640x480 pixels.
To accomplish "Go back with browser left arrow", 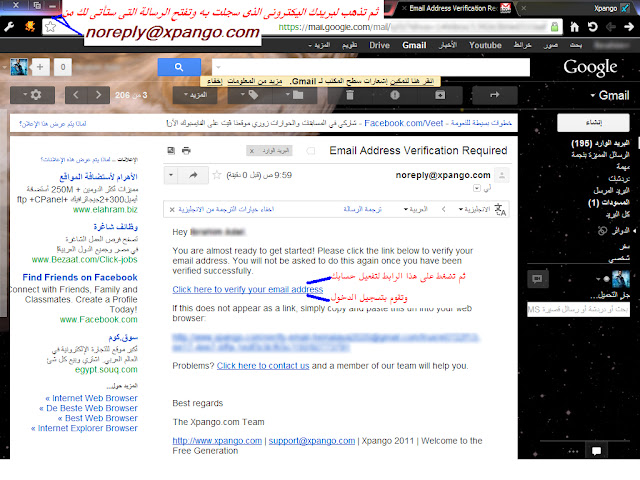I will click(x=611, y=27).
